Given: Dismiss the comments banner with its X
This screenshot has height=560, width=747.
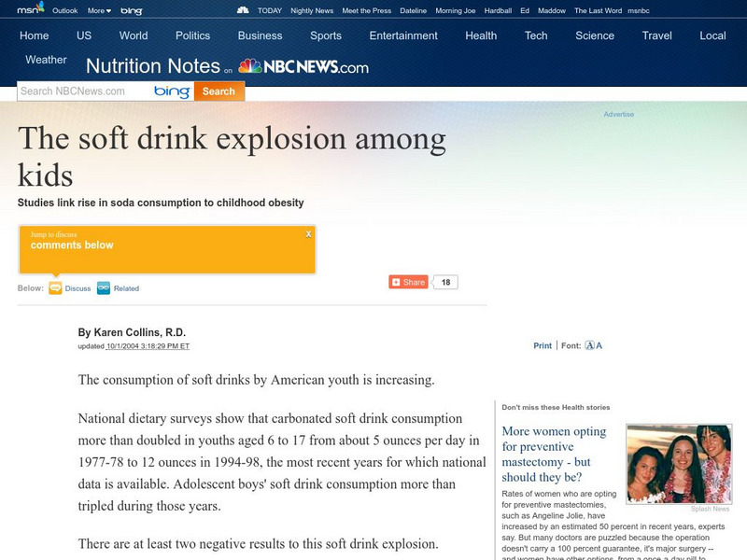Looking at the screenshot, I should tap(308, 233).
